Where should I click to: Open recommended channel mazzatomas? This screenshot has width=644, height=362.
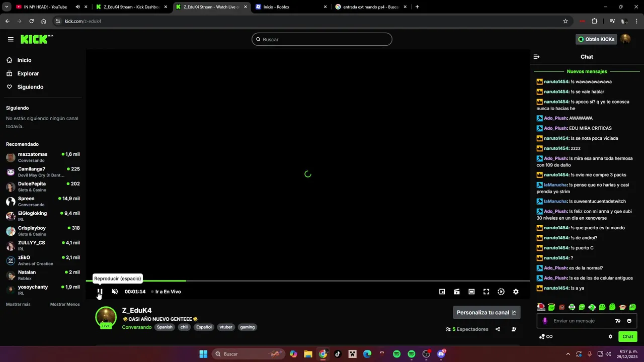coord(43,157)
